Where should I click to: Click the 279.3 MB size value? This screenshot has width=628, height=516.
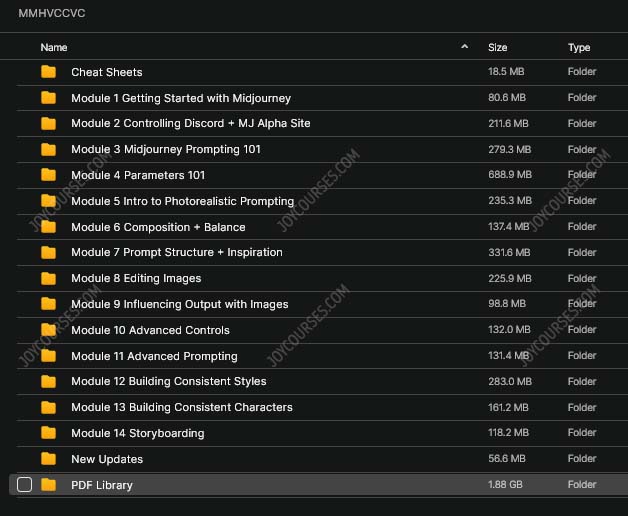510,149
